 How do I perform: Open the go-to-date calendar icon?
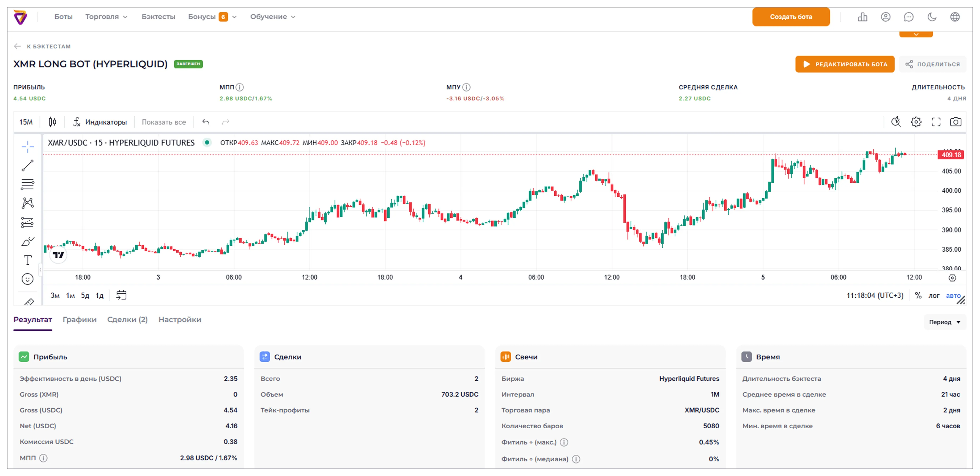coord(121,295)
